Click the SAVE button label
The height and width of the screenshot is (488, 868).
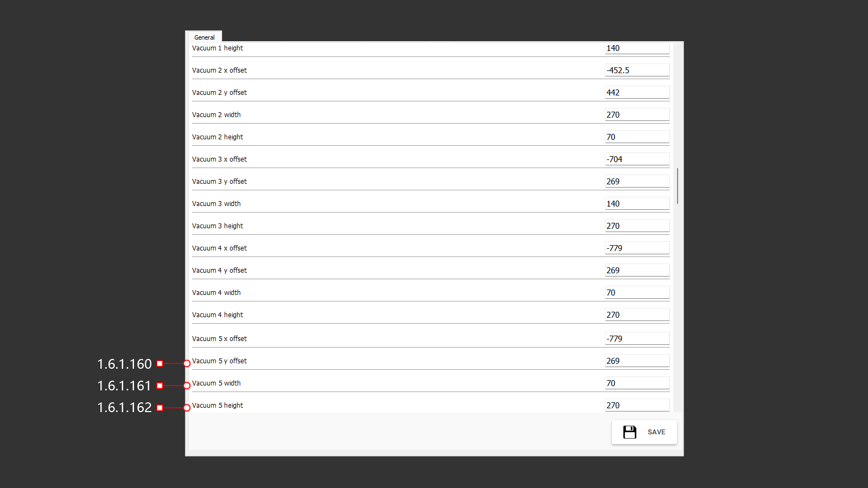pos(656,432)
